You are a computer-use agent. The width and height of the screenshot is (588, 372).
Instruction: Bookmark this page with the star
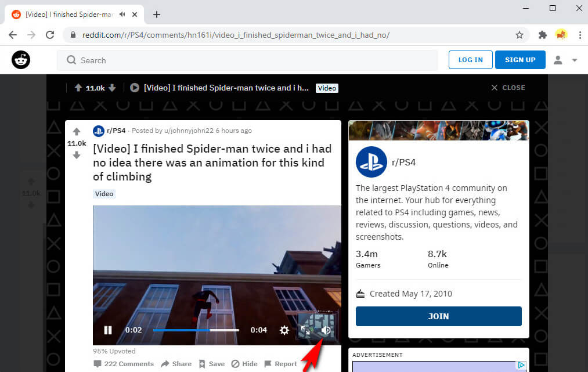click(520, 35)
